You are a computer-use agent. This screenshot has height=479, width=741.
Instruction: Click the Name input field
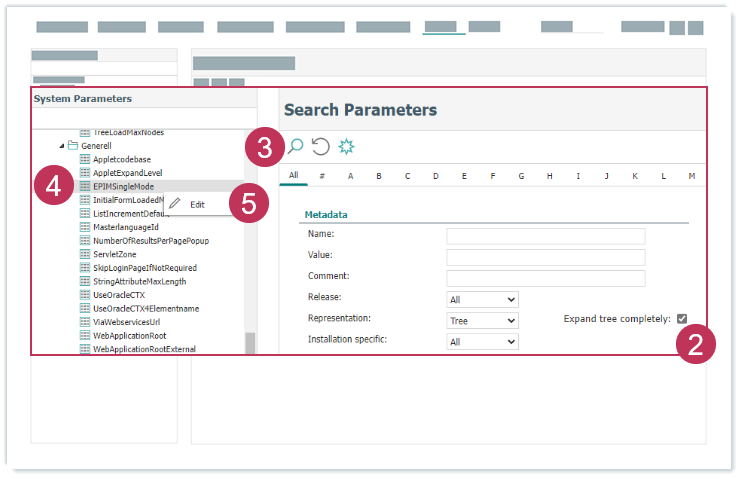tap(545, 236)
